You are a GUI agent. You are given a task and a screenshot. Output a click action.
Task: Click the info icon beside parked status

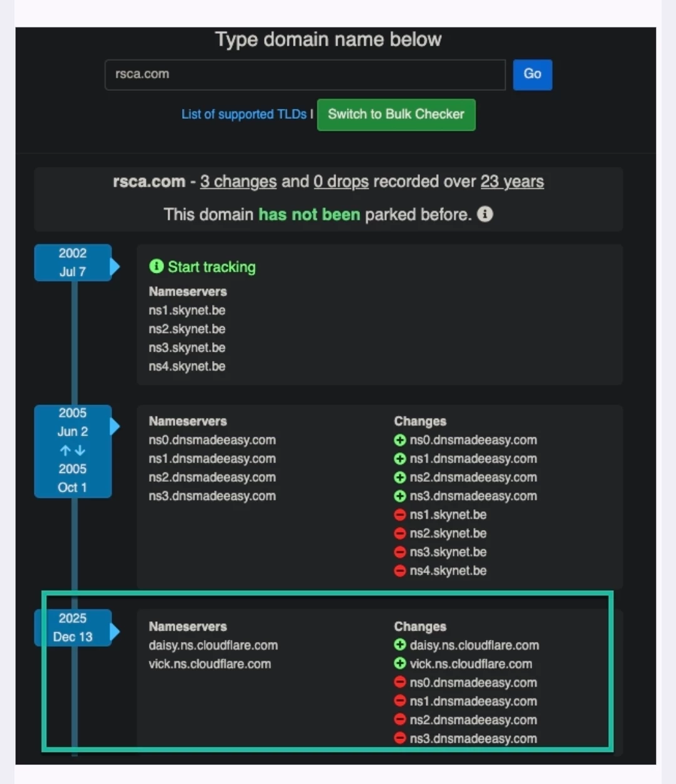[485, 215]
